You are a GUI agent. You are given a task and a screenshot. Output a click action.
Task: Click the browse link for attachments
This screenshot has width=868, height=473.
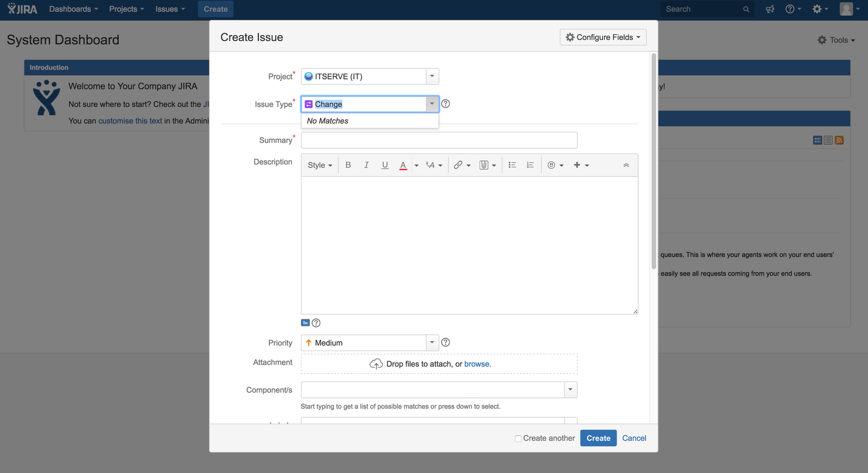pos(477,364)
